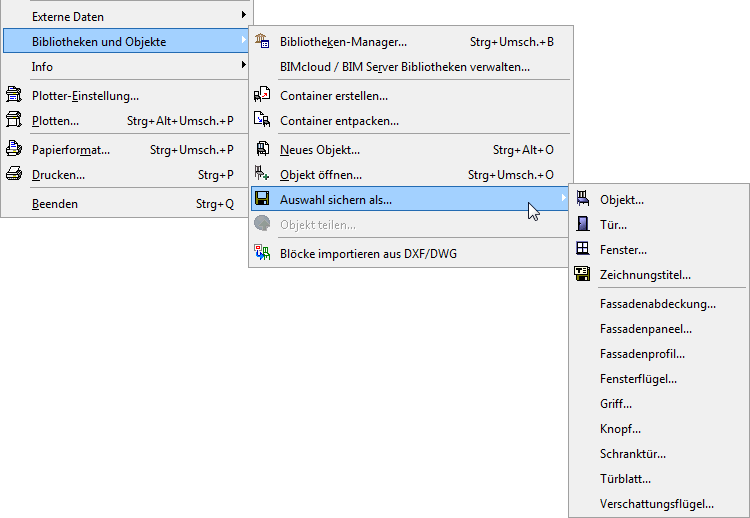Click the Plotter-Einstellung icon

(x=14, y=96)
